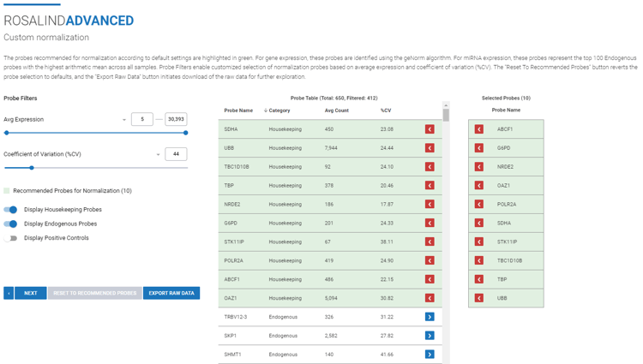Click the %CV slider handle

[x=32, y=168]
